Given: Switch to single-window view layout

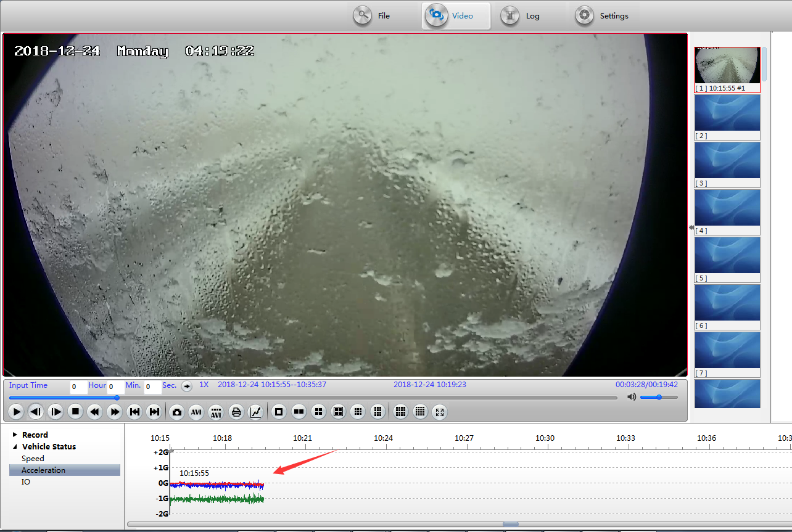Looking at the screenshot, I should tap(279, 412).
